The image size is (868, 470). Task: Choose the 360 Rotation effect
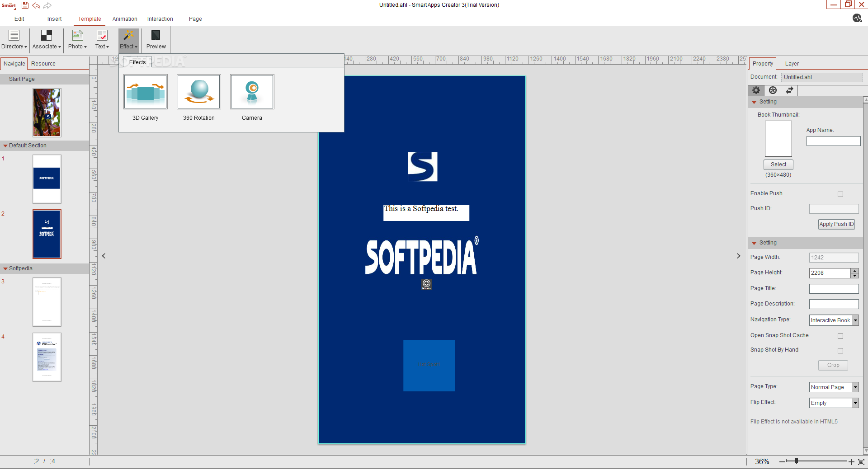pos(199,92)
